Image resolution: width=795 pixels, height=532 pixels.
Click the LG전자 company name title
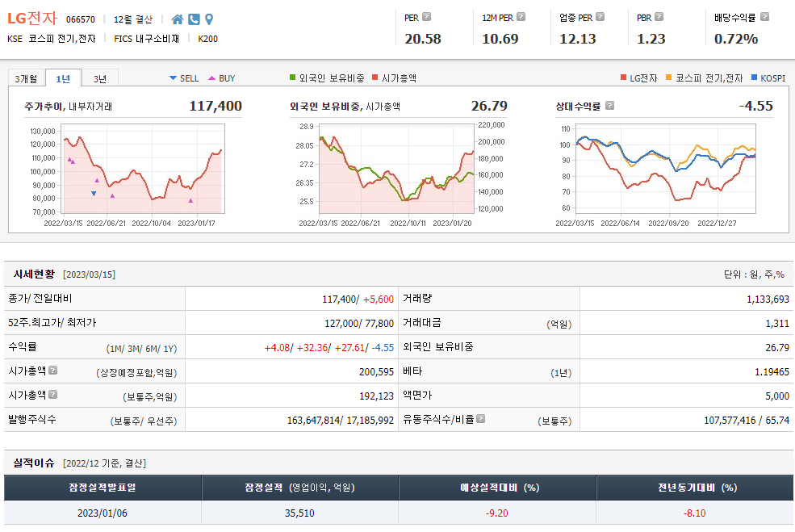pos(32,19)
